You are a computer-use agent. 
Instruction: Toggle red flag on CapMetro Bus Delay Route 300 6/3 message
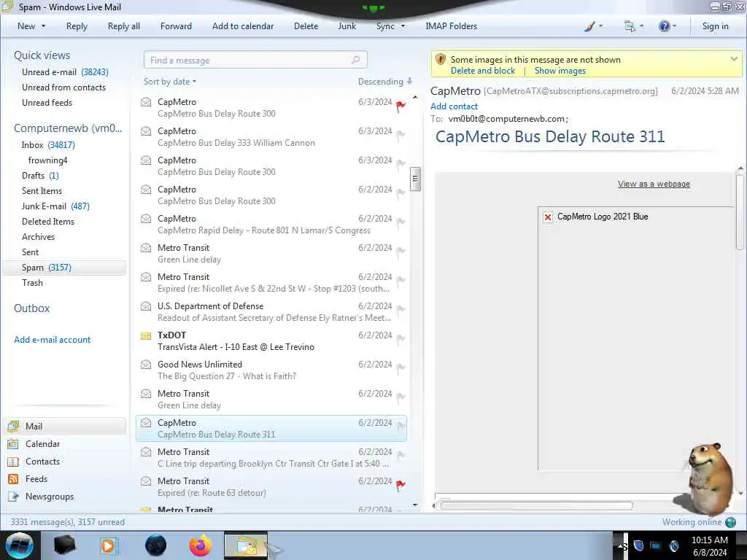(400, 106)
